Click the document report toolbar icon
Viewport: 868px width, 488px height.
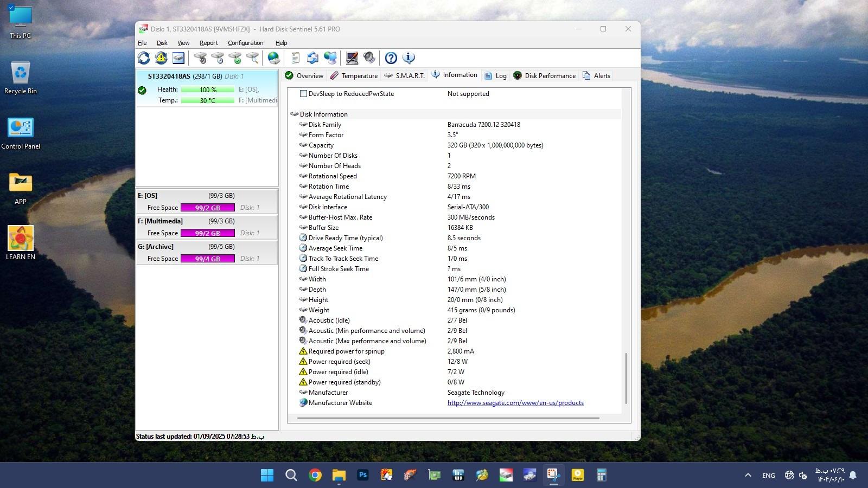tap(295, 58)
